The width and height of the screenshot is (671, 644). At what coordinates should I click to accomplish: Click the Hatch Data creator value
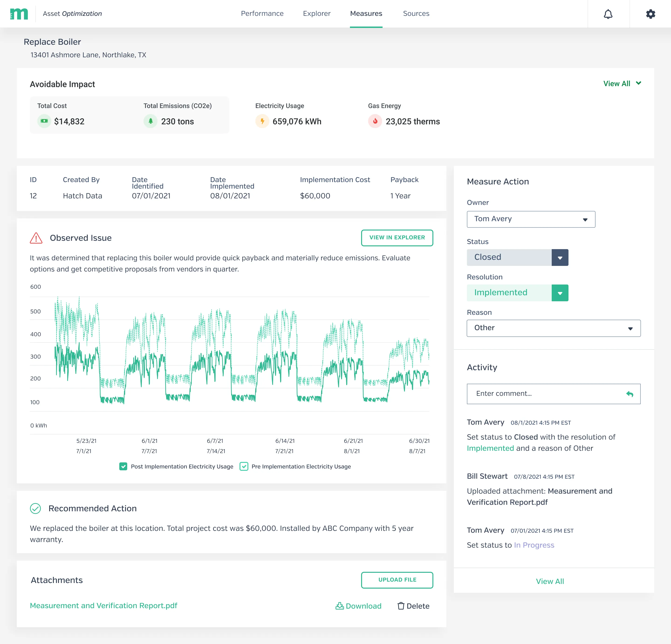[x=82, y=196]
